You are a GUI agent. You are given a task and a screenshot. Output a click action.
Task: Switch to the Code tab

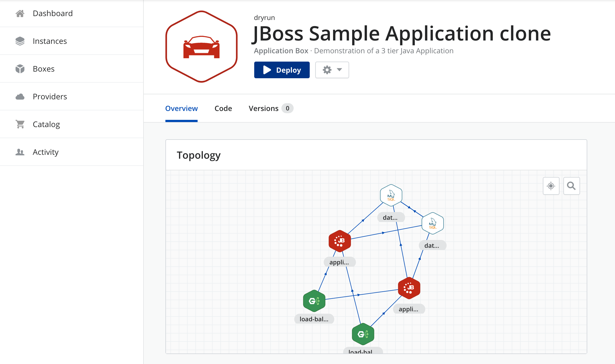pyautogui.click(x=223, y=108)
